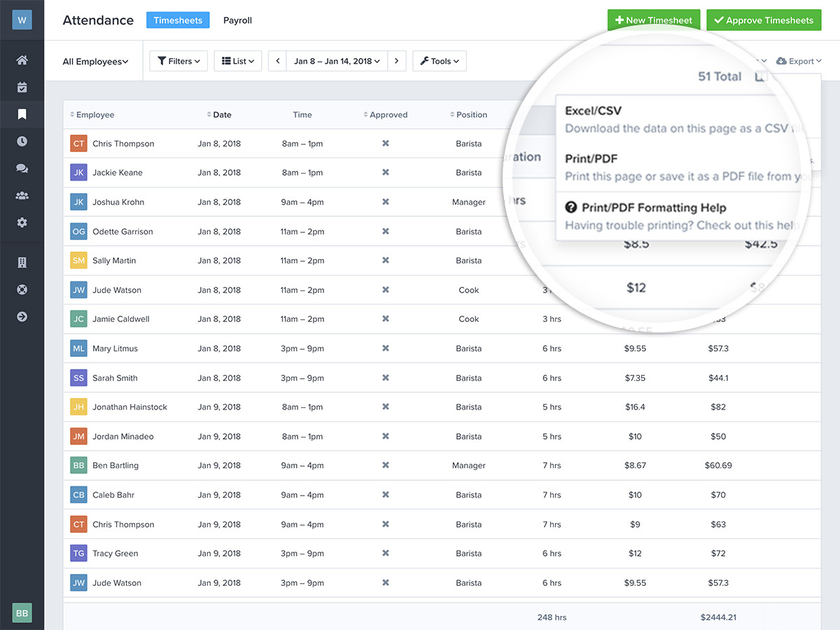This screenshot has width=840, height=630.
Task: Open the clock sidebar icon
Action: point(22,141)
